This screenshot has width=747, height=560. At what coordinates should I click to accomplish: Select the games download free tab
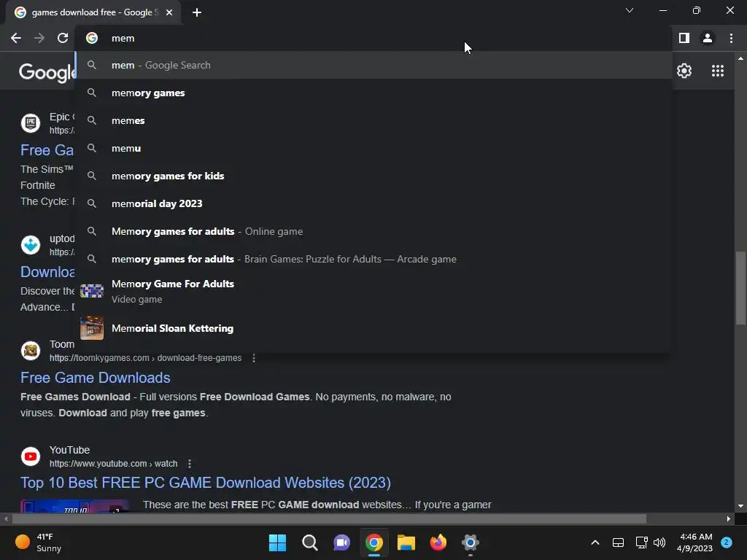[93, 12]
